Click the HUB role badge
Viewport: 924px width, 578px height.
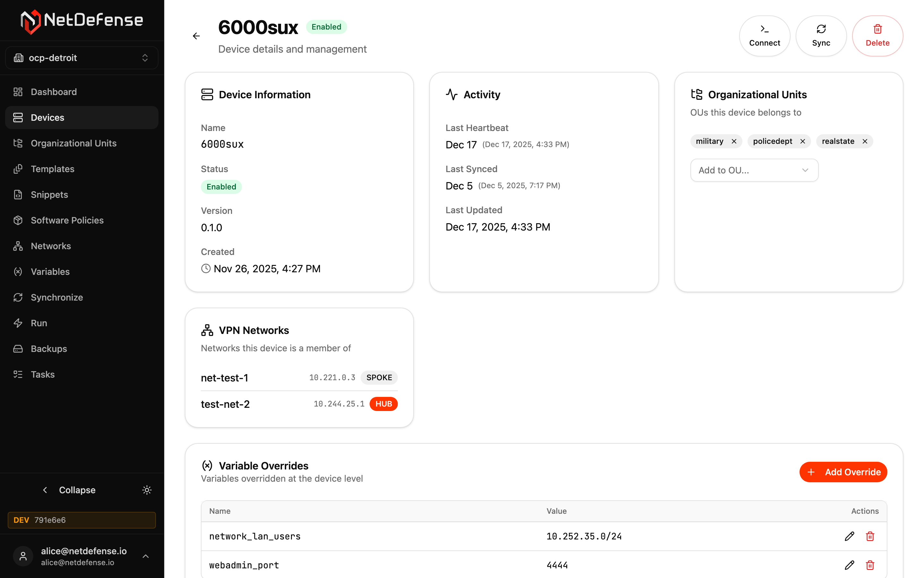(x=383, y=404)
